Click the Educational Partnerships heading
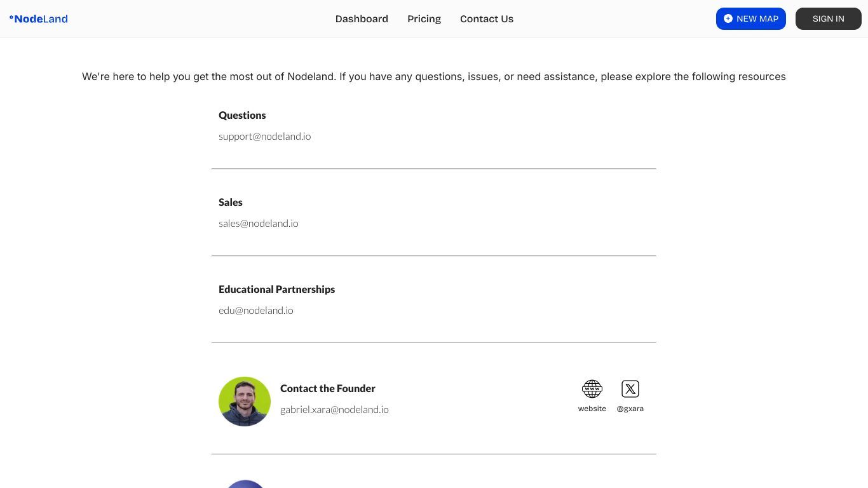868x488 pixels. tap(277, 289)
